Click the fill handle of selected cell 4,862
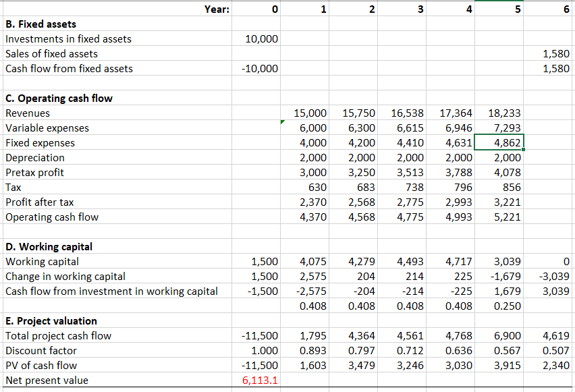The width and height of the screenshot is (575, 392). pyautogui.click(x=523, y=149)
